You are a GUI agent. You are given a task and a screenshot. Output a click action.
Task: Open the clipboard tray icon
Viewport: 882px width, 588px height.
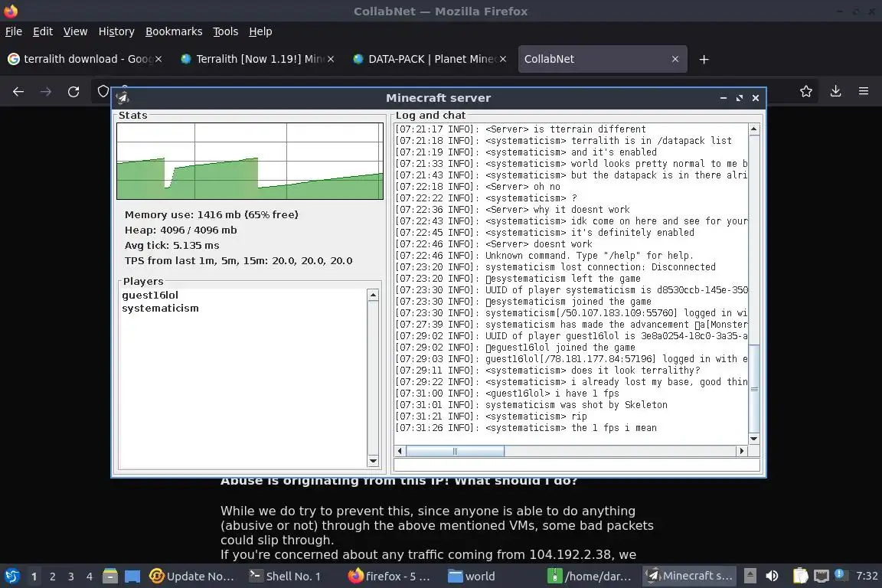click(800, 576)
